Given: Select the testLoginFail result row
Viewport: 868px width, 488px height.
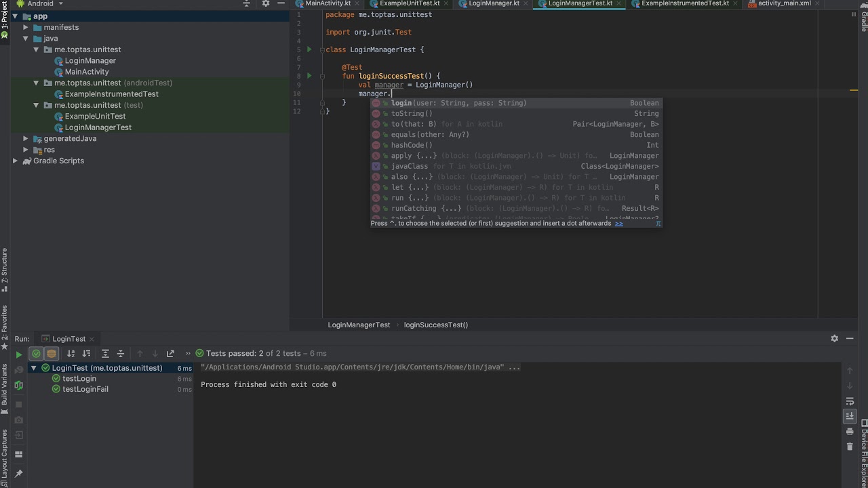Looking at the screenshot, I should 112,389.
